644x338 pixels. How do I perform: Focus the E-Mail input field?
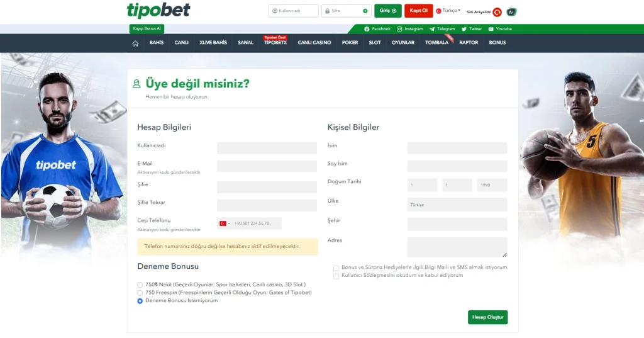[x=267, y=166]
